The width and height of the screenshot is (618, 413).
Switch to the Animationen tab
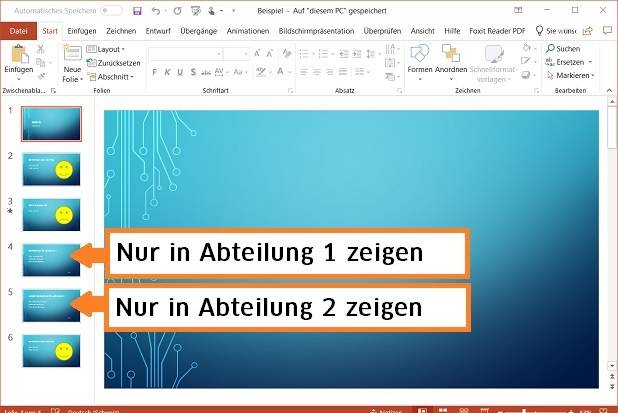(x=248, y=31)
